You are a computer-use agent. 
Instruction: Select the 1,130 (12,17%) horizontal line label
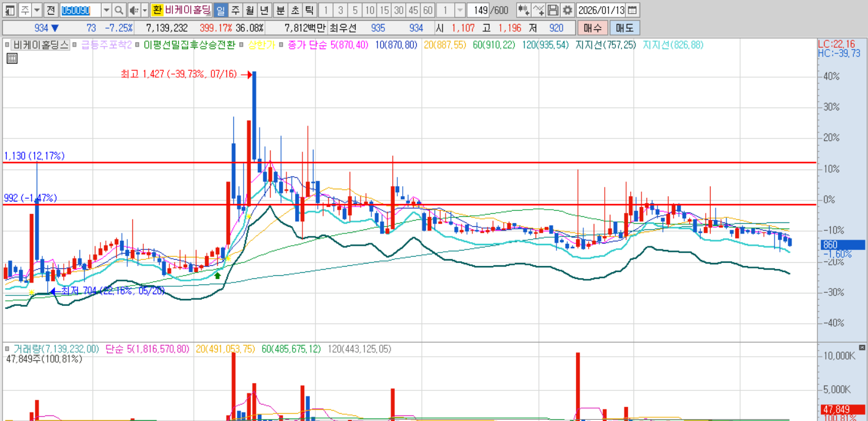click(34, 156)
